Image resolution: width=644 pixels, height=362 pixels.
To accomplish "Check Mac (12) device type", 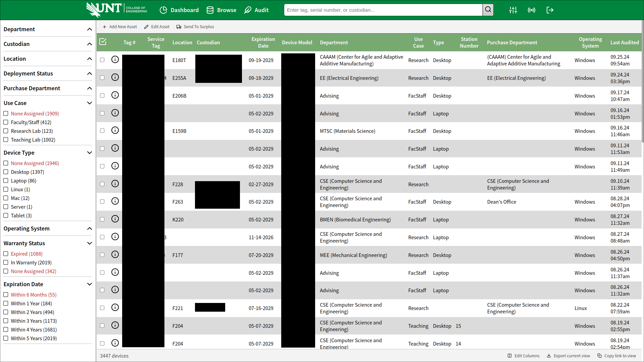I will 6,198.
